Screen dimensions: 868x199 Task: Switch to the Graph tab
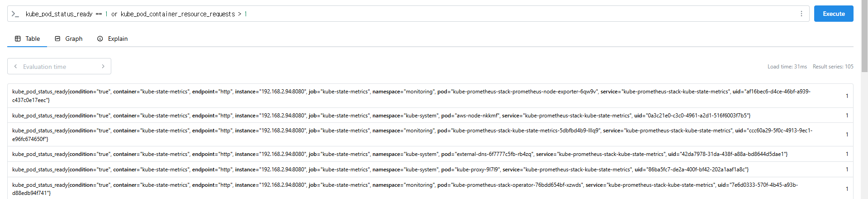[x=69, y=39]
